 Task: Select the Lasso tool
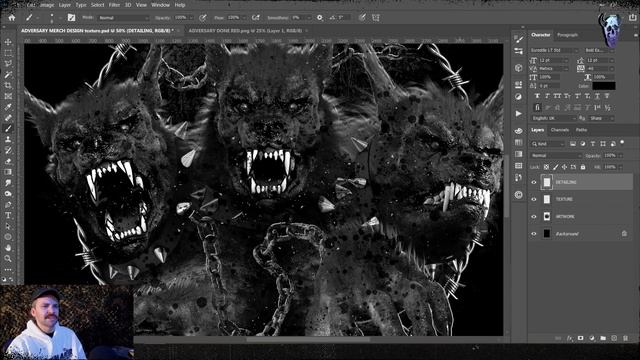[8, 64]
